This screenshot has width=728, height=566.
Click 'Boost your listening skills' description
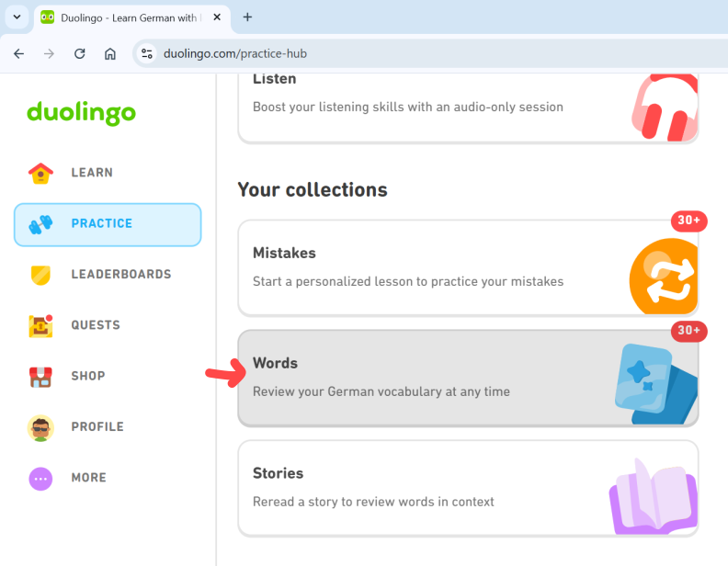tap(408, 108)
